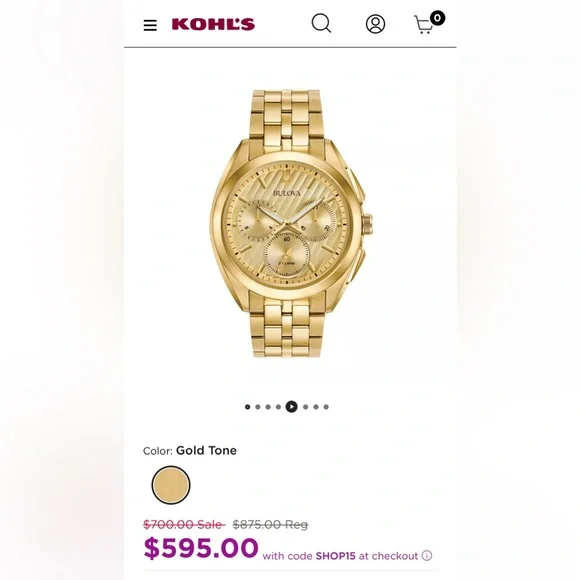Image resolution: width=580 pixels, height=580 pixels.
Task: Open the hamburger navigation menu
Action: click(x=150, y=25)
